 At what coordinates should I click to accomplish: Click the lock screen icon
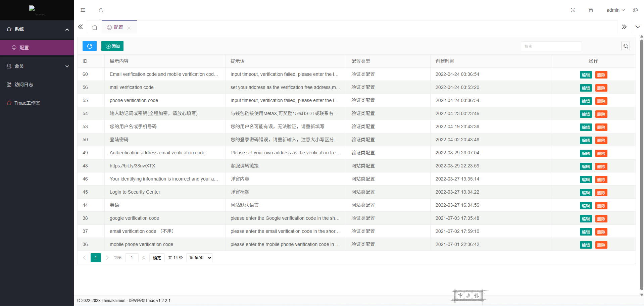click(x=591, y=10)
